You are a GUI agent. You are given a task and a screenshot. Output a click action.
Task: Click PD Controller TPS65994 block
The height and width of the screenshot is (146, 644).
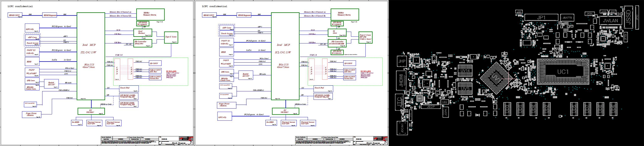pyautogui.click(x=142, y=43)
